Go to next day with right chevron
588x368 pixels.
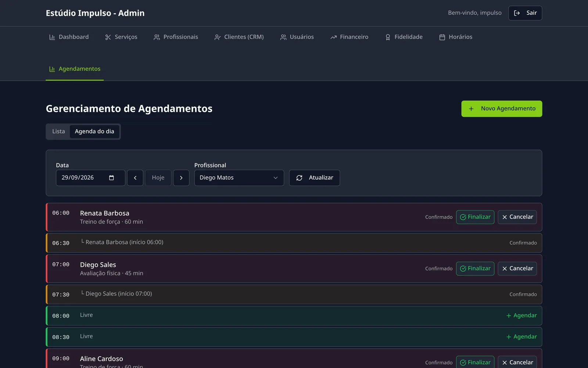point(181,178)
